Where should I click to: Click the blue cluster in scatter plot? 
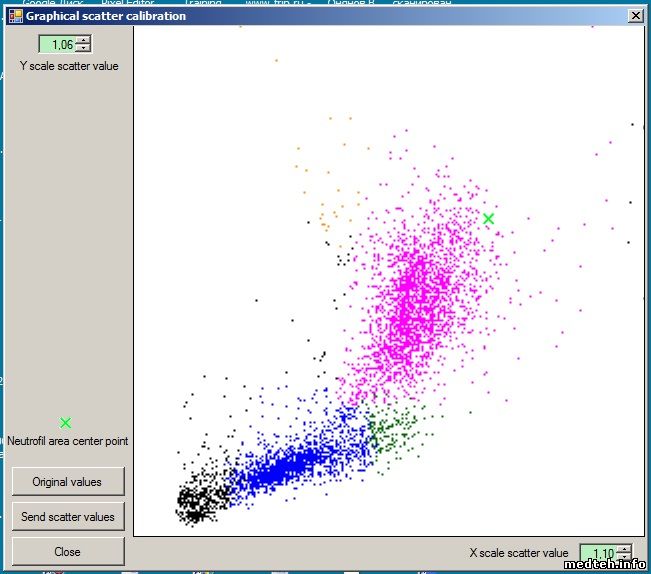(290, 462)
